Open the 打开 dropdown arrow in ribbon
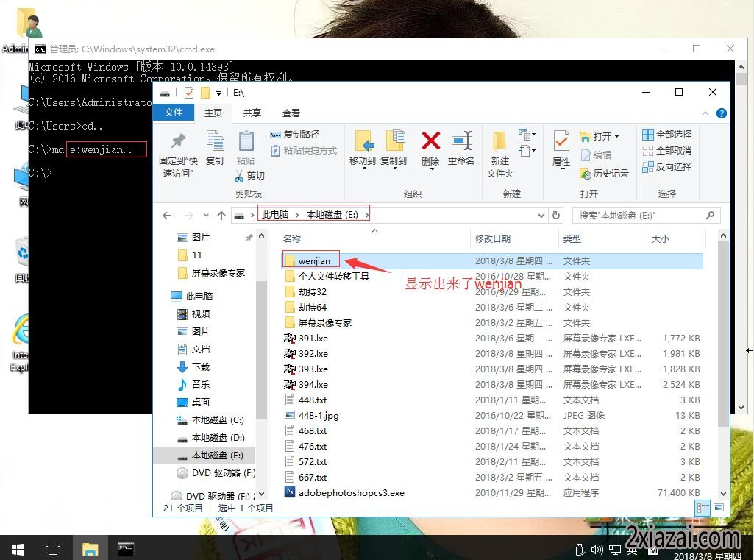Image resolution: width=754 pixels, height=560 pixels. pos(616,136)
